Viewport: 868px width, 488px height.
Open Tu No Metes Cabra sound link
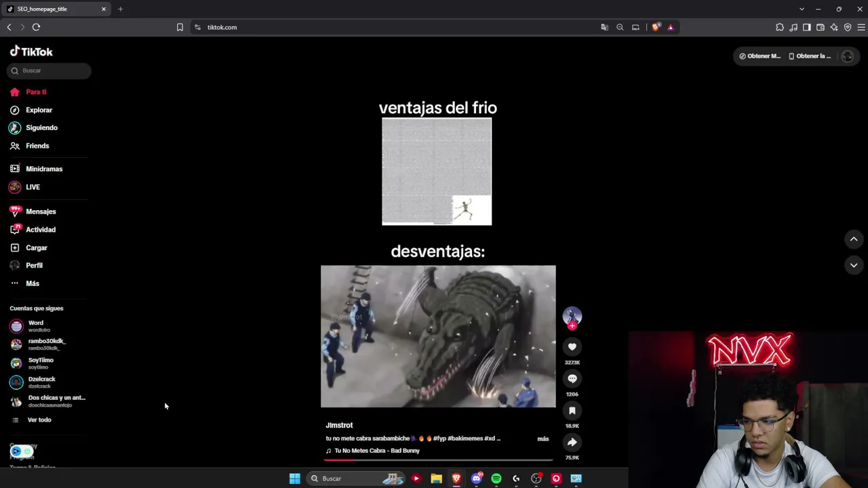(x=373, y=451)
